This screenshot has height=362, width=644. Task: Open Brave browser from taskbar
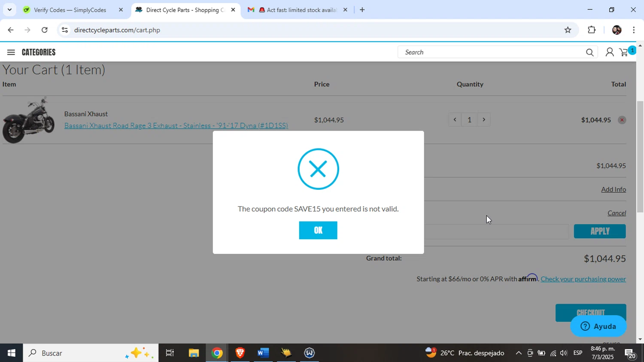240,353
